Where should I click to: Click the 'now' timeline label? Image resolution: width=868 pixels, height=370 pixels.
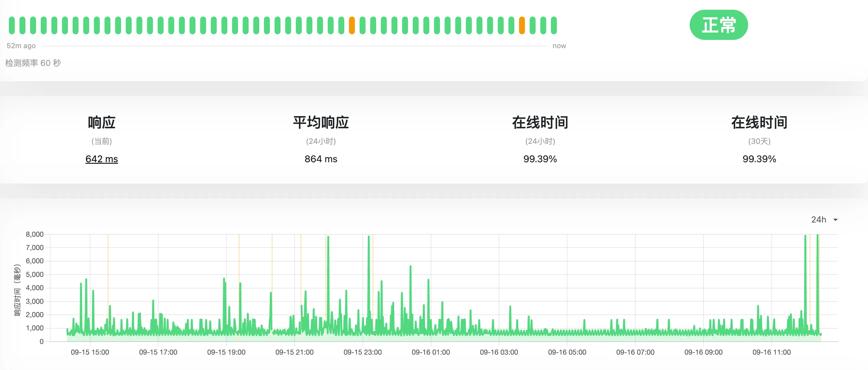pyautogui.click(x=559, y=46)
